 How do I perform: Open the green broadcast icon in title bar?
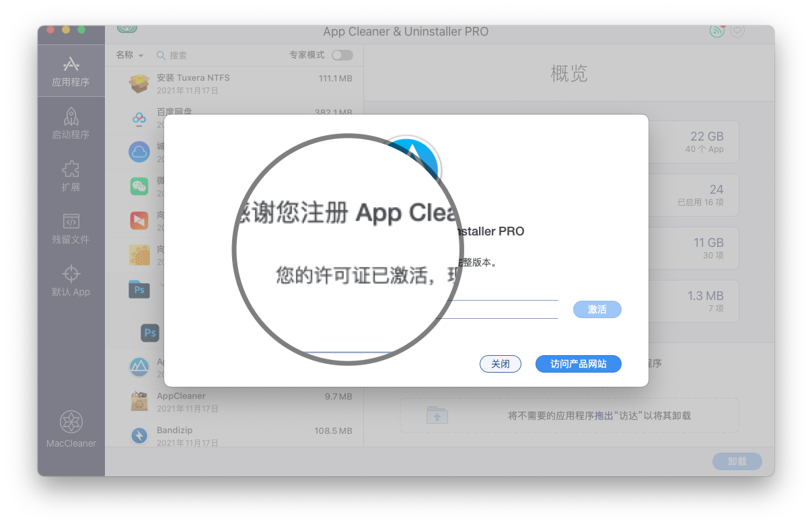(717, 30)
